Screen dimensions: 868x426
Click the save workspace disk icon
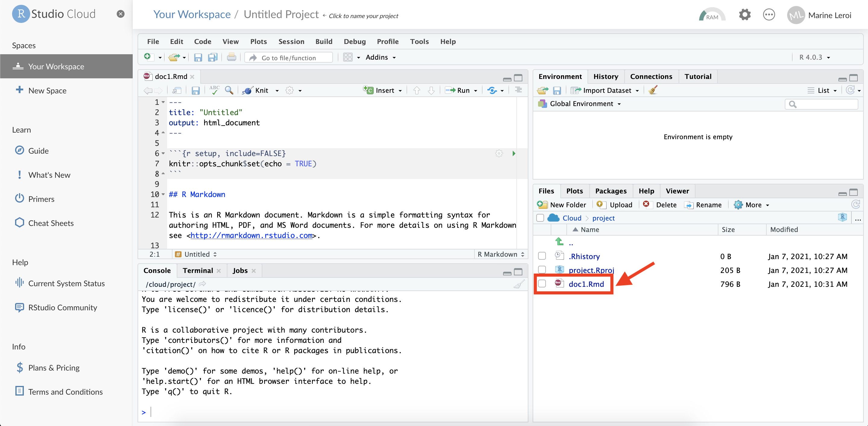coord(557,90)
